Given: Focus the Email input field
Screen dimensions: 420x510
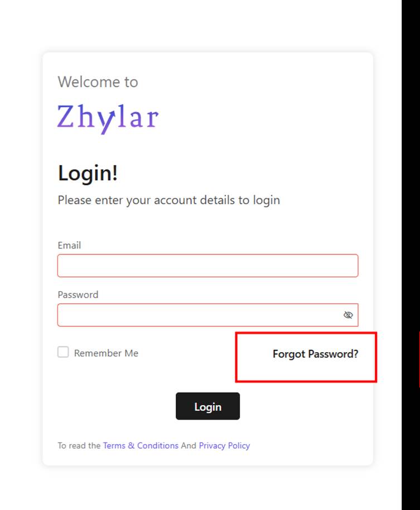Looking at the screenshot, I should 207,266.
